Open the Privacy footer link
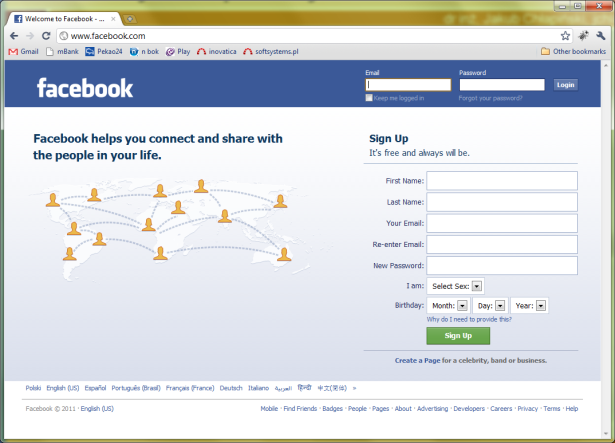 (x=528, y=408)
